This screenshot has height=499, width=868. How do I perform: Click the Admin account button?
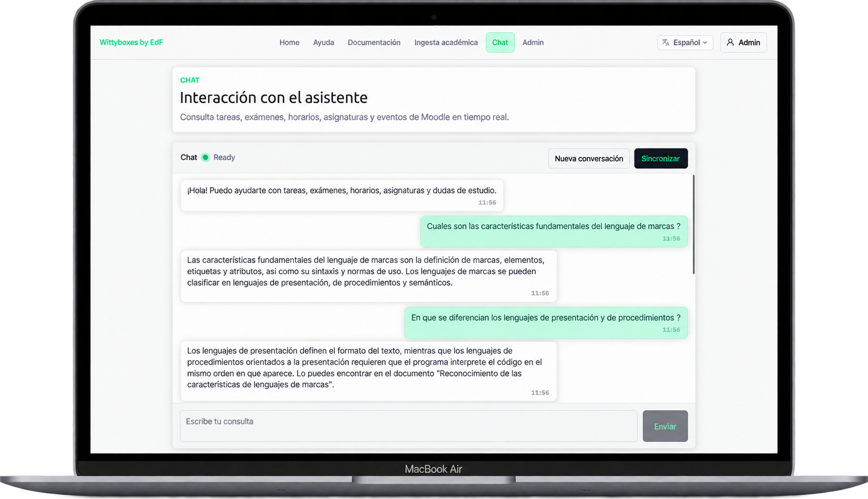coord(743,43)
